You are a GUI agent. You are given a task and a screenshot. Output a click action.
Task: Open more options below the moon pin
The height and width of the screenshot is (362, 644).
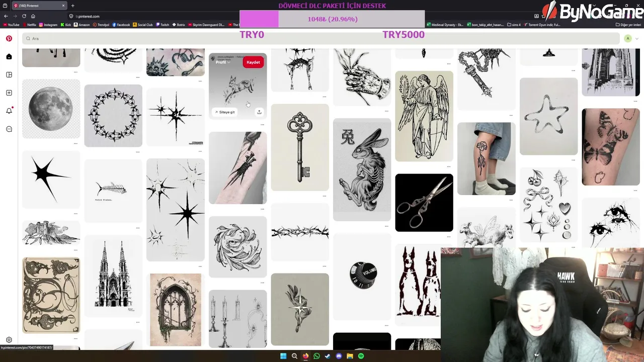(x=75, y=143)
